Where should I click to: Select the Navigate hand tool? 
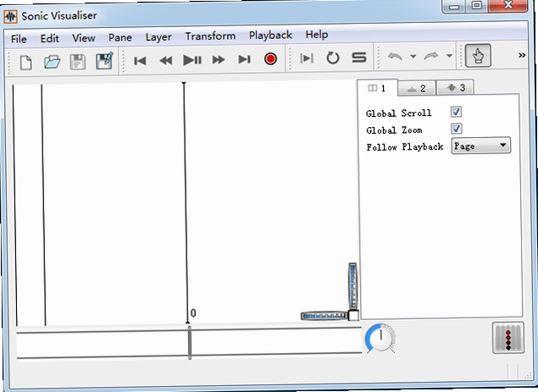tap(478, 55)
